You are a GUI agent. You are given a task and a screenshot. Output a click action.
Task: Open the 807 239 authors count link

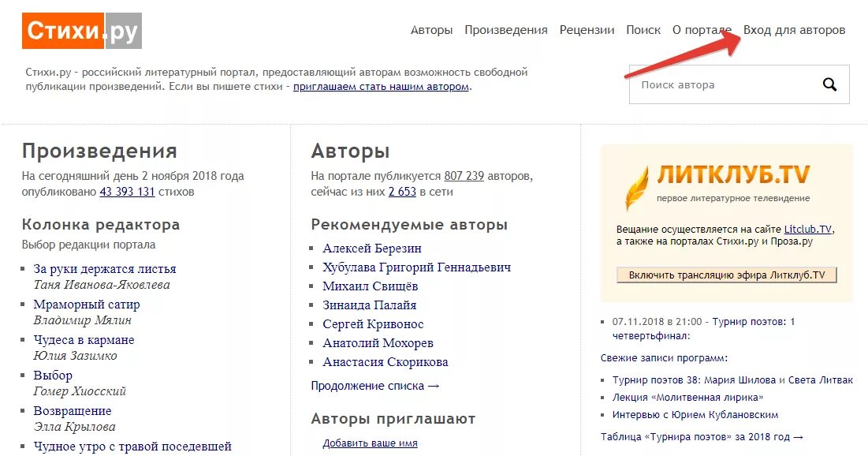[464, 176]
